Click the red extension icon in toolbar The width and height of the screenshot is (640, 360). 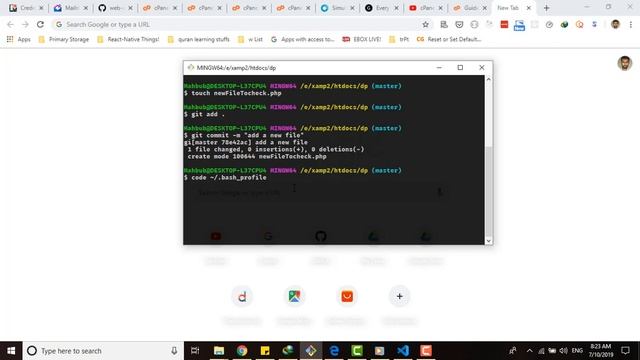click(x=504, y=24)
